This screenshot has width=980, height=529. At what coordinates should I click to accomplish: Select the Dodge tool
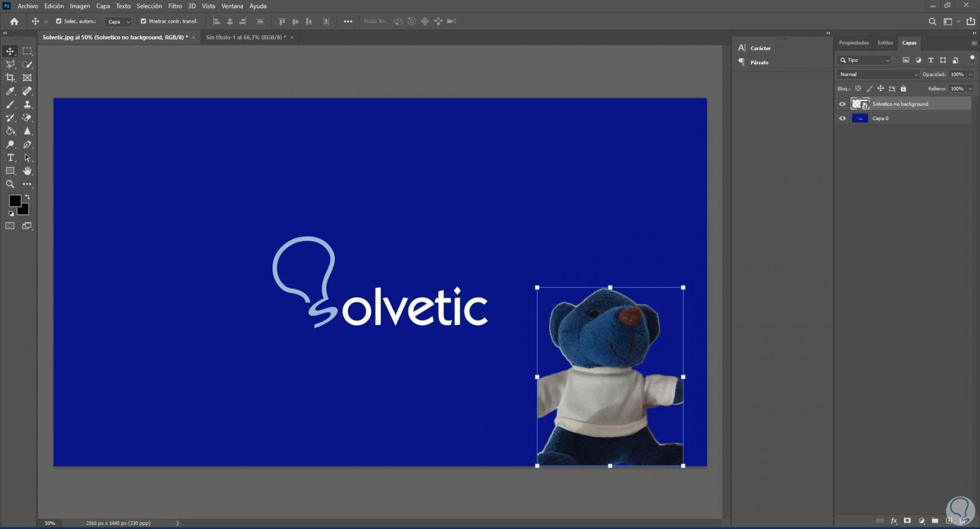click(10, 144)
